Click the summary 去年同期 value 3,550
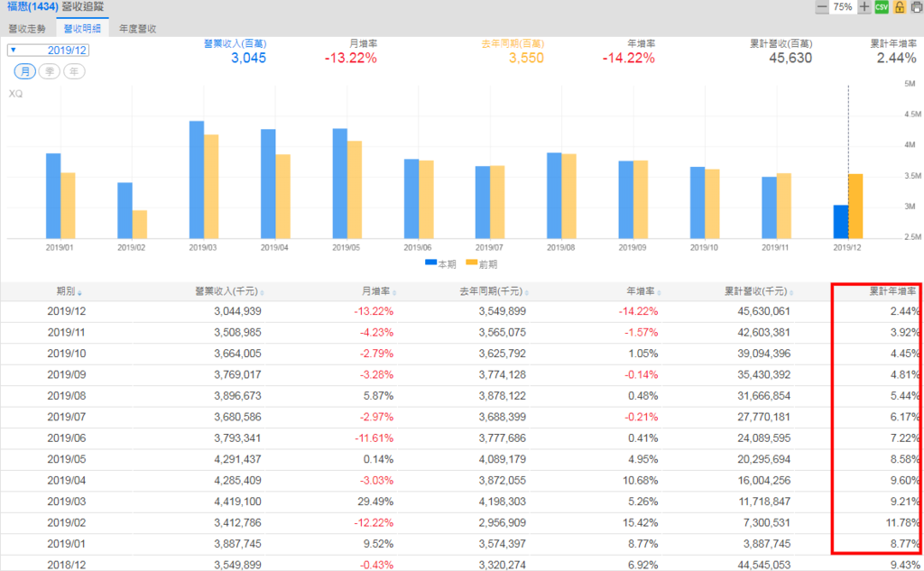924x571 pixels. tap(526, 58)
